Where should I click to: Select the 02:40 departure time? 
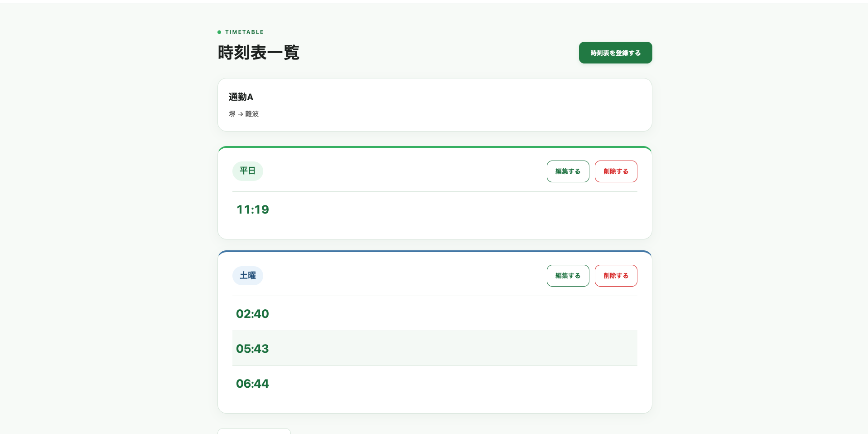[253, 314]
